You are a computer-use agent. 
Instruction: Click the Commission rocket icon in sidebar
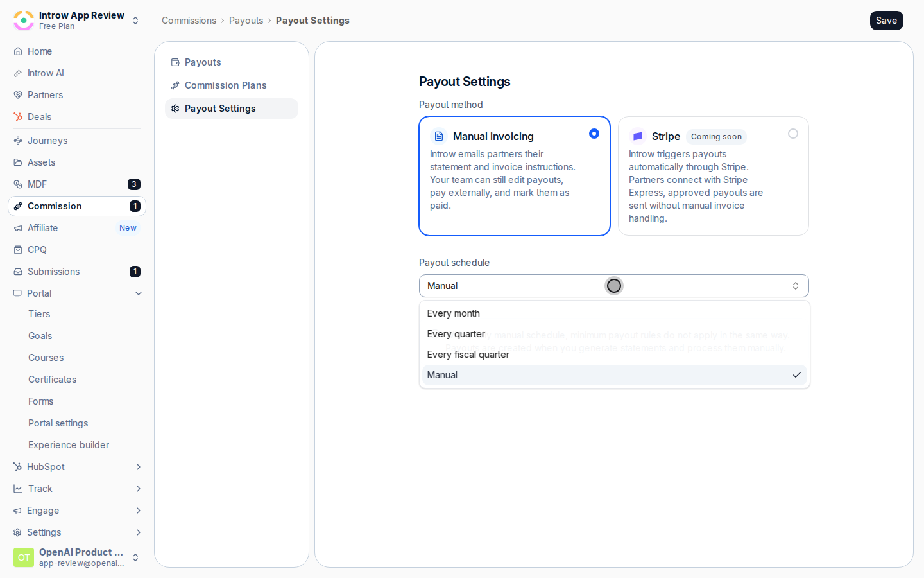pyautogui.click(x=18, y=206)
